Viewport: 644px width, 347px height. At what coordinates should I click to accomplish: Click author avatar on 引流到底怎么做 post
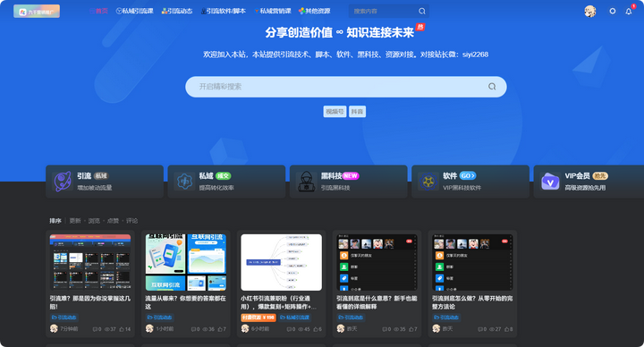[436, 328]
